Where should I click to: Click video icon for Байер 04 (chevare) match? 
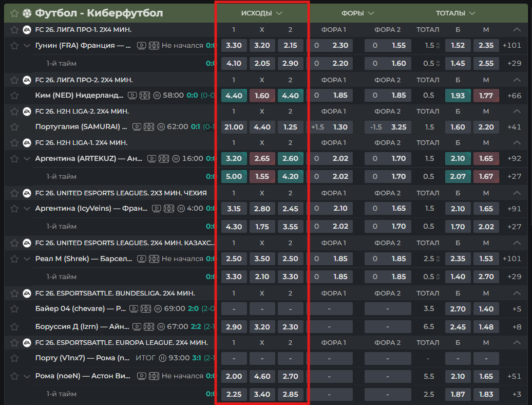[x=134, y=309]
